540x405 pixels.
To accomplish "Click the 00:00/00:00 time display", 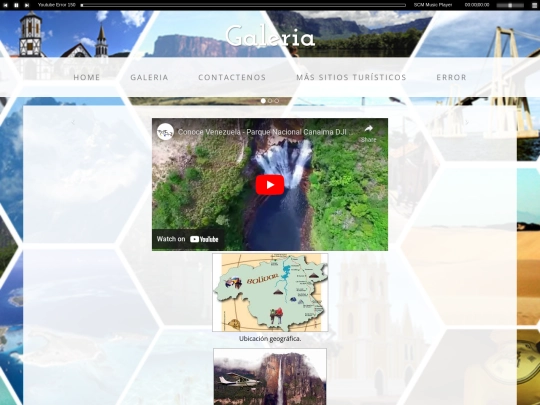I will (477, 5).
